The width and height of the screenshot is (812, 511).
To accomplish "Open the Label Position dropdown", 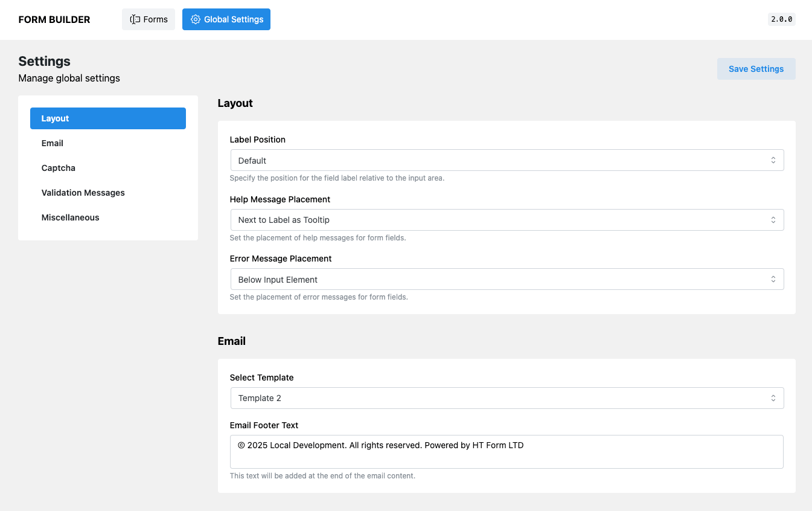I will point(506,160).
